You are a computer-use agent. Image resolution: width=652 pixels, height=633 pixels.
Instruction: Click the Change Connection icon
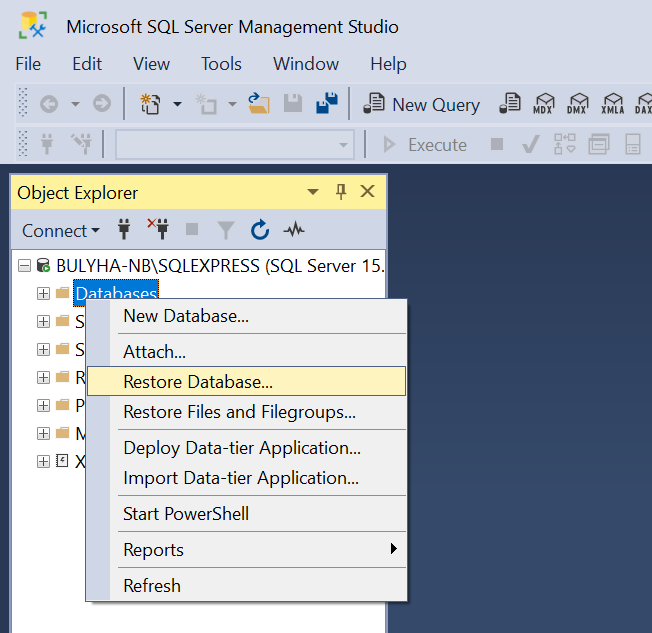click(x=82, y=144)
